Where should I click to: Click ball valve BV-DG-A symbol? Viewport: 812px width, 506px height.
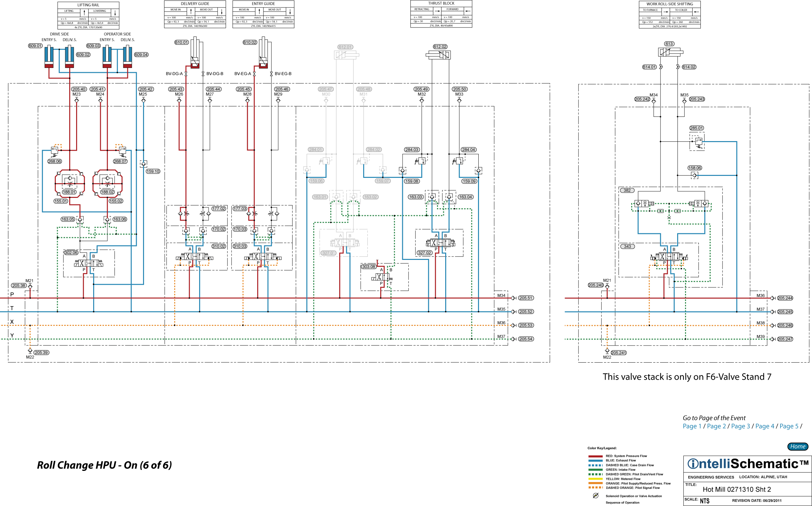click(186, 74)
